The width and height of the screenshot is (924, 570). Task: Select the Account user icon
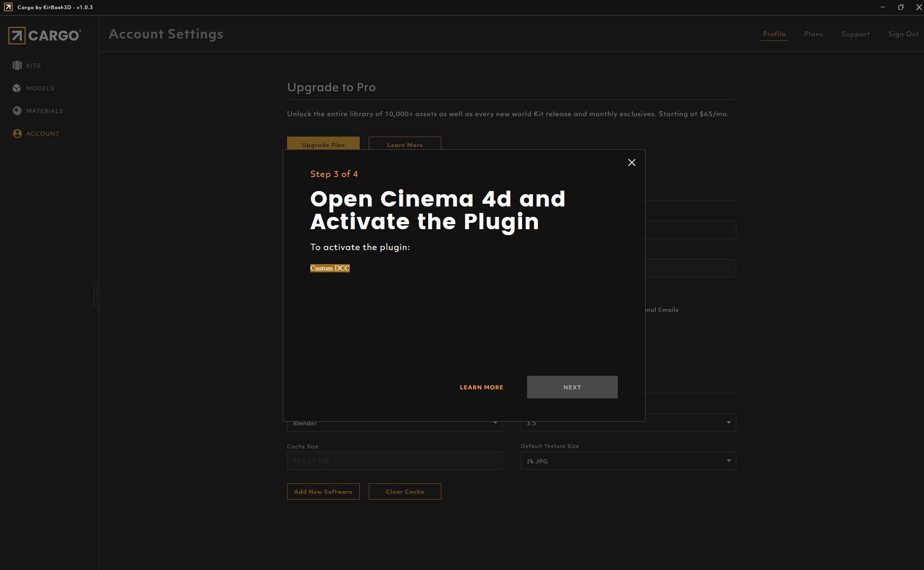pos(17,133)
